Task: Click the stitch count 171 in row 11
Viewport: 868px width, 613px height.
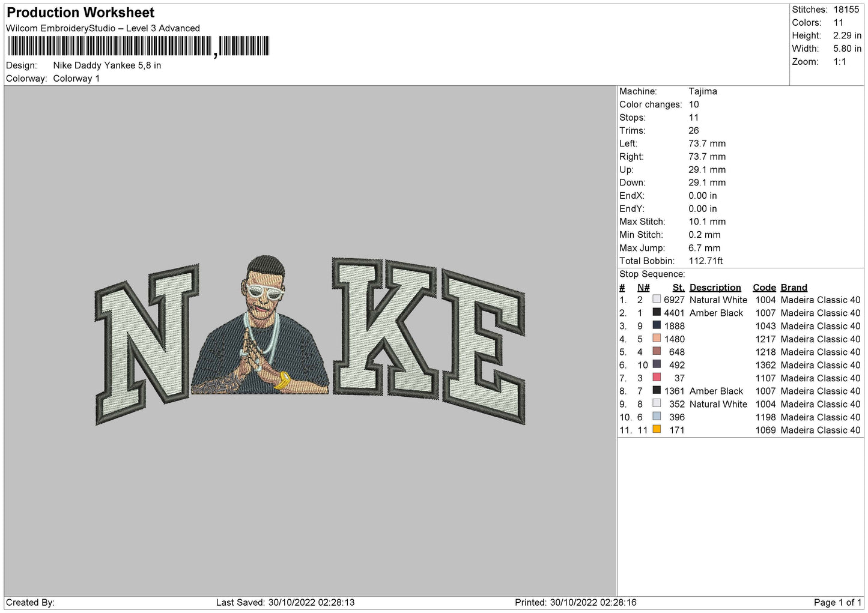Action: pyautogui.click(x=677, y=430)
